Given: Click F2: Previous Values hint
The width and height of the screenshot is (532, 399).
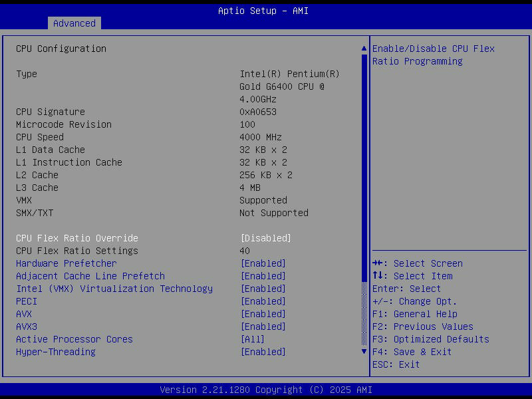Looking at the screenshot, I should (422, 327).
